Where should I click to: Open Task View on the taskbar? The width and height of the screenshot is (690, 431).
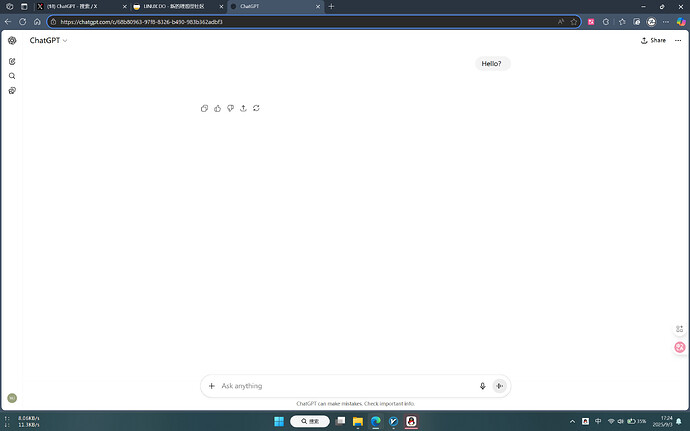(340, 421)
